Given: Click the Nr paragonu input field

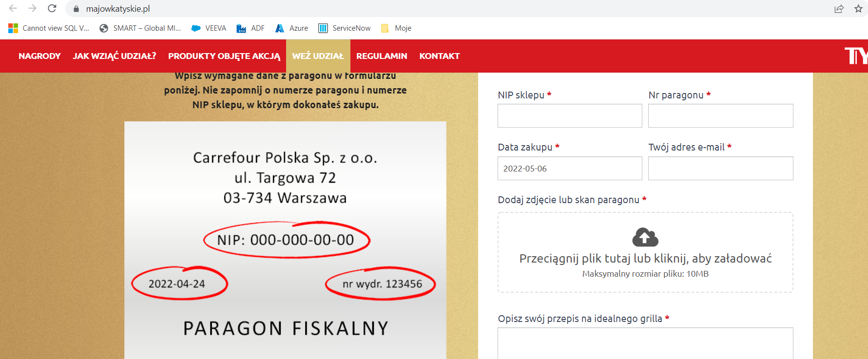Looking at the screenshot, I should tap(720, 116).
